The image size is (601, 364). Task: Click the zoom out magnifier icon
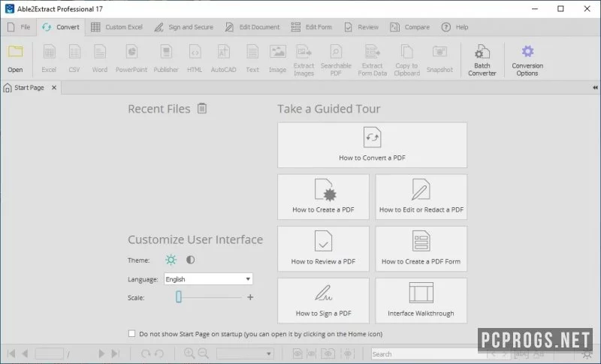(x=203, y=353)
